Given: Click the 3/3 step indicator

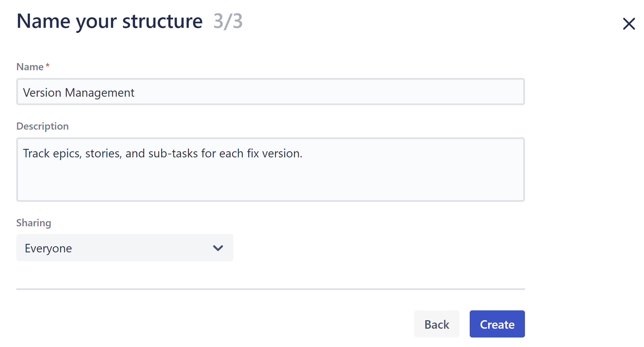Looking at the screenshot, I should [x=228, y=22].
